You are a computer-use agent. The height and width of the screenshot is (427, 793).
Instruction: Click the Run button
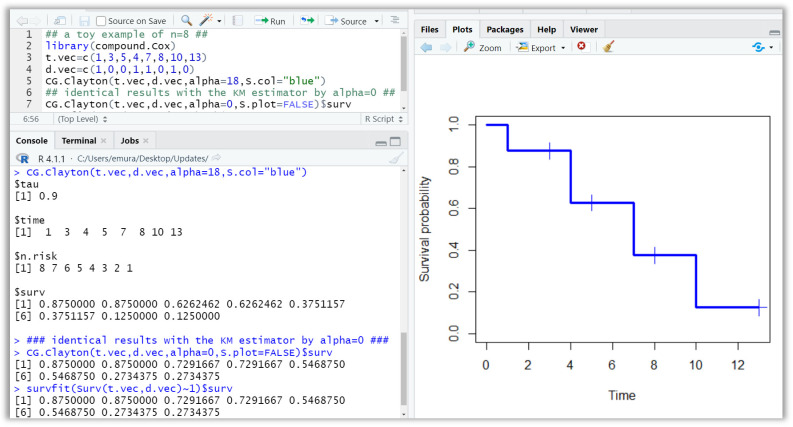[x=271, y=20]
